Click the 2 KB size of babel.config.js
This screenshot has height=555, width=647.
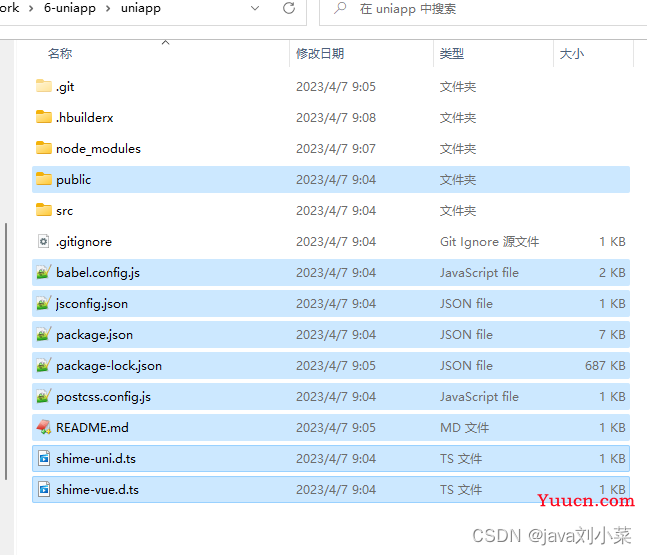coord(612,273)
